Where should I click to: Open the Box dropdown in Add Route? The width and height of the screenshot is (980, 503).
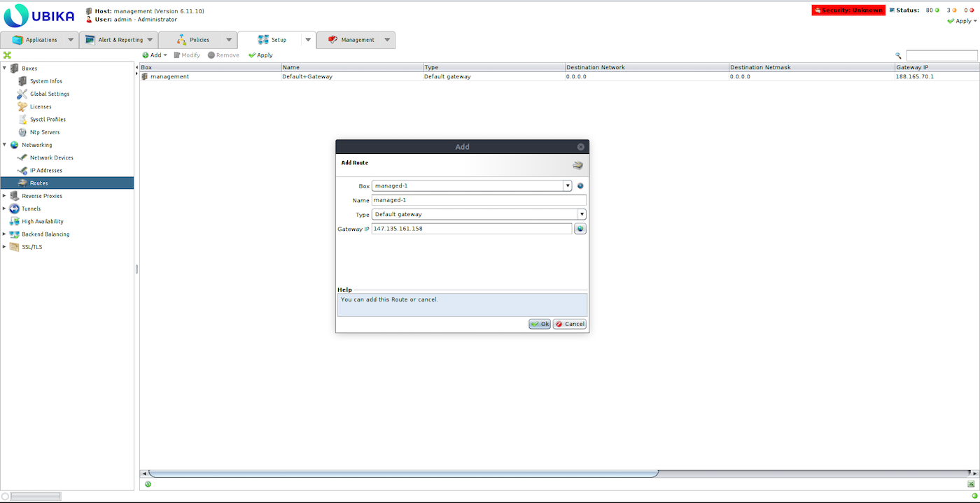pyautogui.click(x=568, y=186)
